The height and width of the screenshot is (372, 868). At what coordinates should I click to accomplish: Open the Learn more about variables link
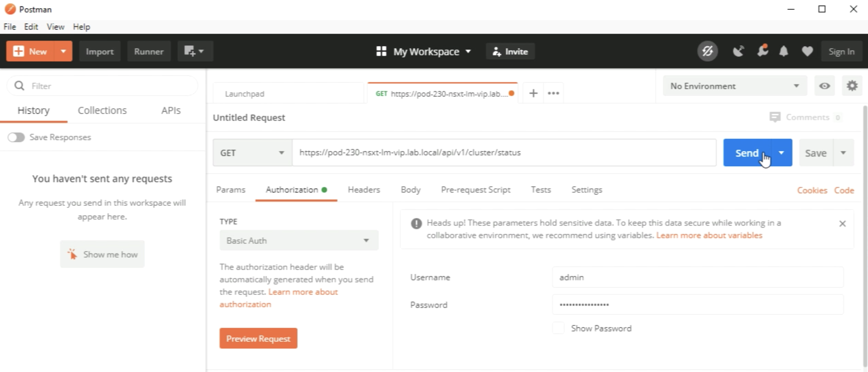709,236
